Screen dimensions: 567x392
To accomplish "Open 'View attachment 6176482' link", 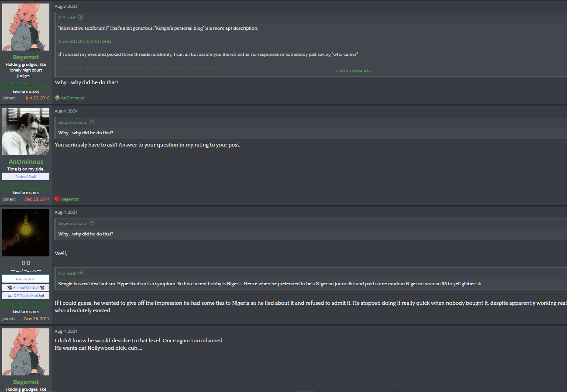I will click(x=85, y=41).
